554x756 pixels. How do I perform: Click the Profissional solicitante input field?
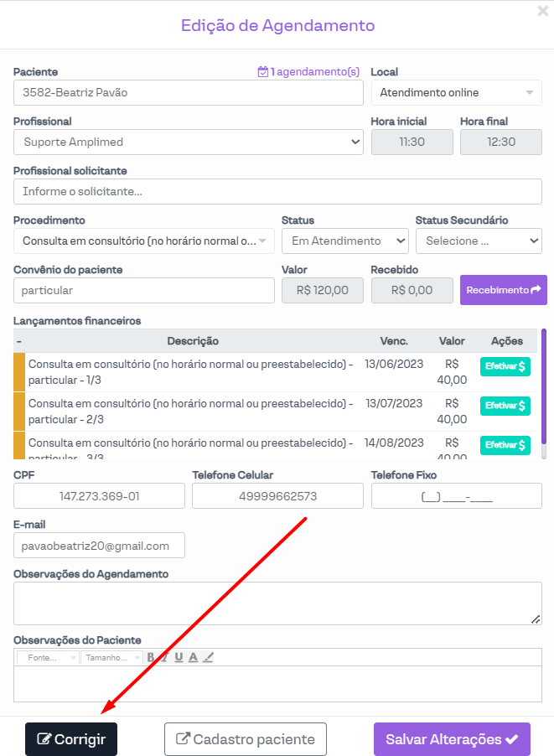tap(277, 192)
